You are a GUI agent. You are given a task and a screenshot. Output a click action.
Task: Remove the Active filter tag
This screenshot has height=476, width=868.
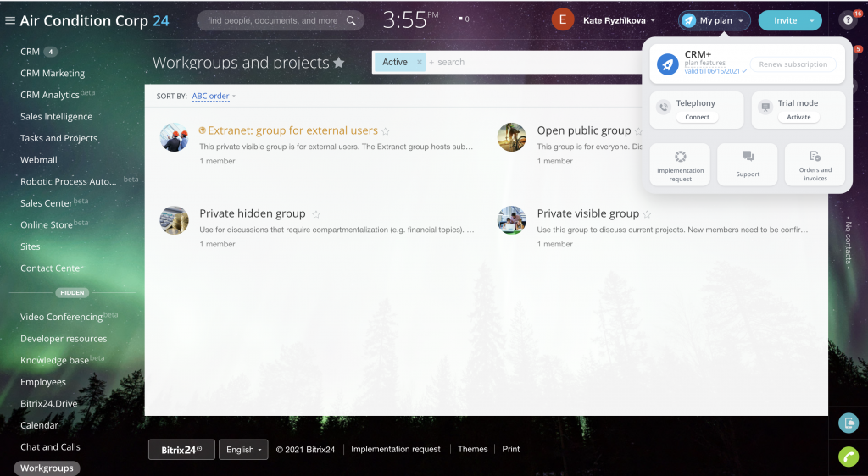pos(419,62)
